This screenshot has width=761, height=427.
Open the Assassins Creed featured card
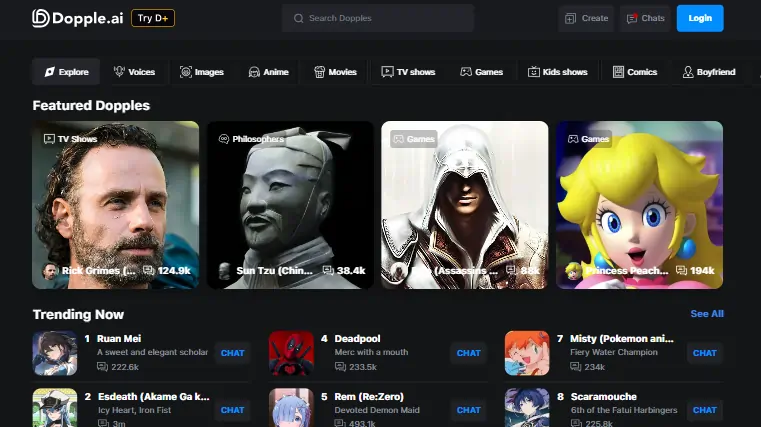[x=465, y=205]
